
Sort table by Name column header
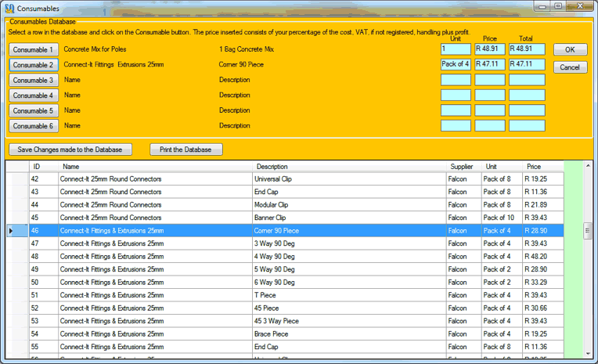click(x=71, y=167)
